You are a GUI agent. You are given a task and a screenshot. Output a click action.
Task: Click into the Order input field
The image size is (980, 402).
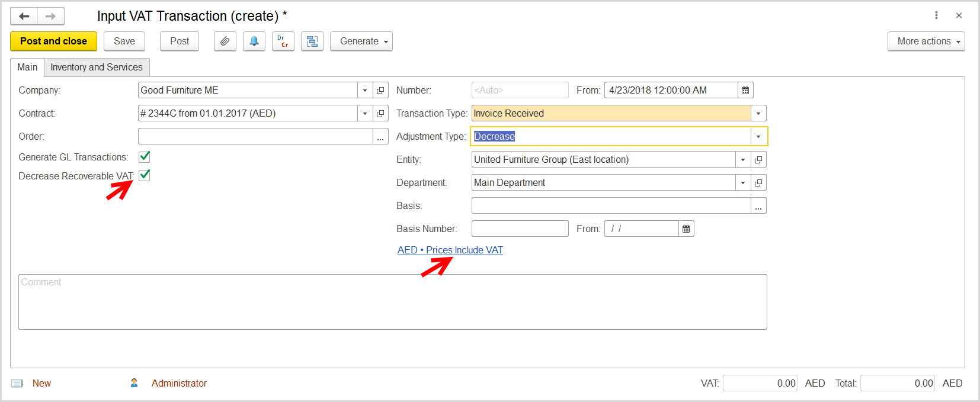[x=255, y=137]
